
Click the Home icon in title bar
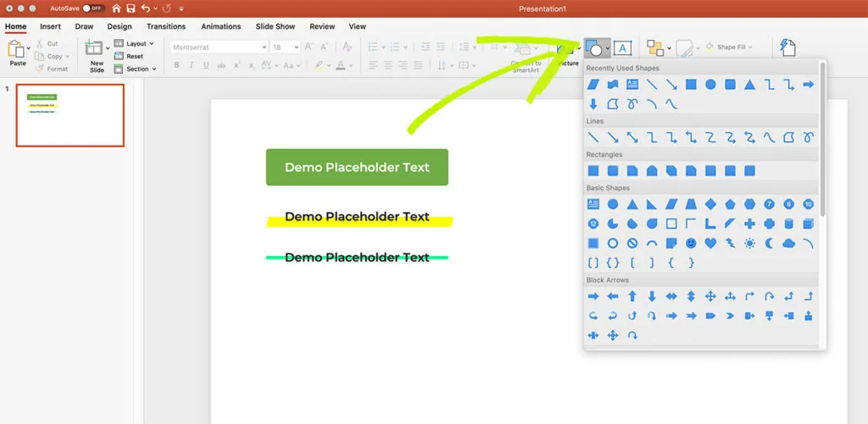(116, 8)
